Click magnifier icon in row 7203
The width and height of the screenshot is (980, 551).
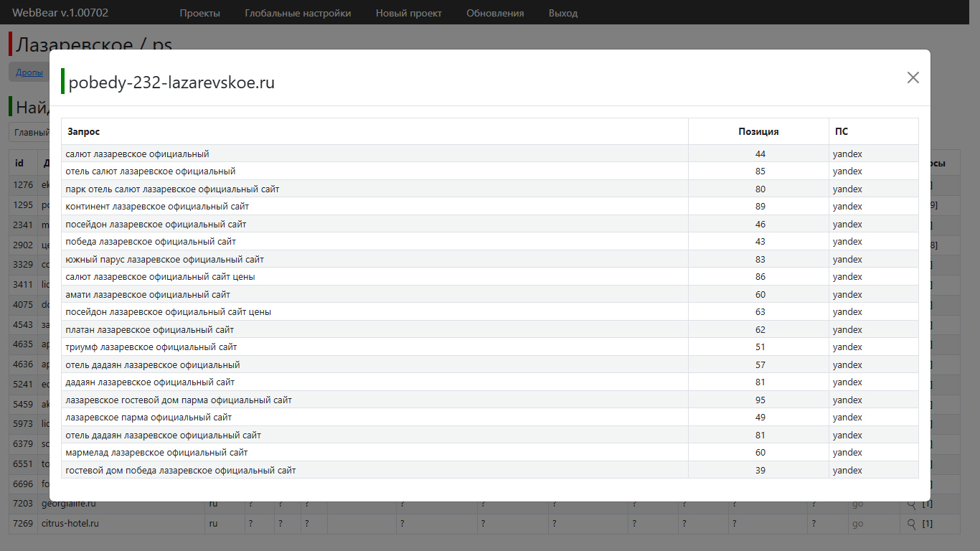911,504
